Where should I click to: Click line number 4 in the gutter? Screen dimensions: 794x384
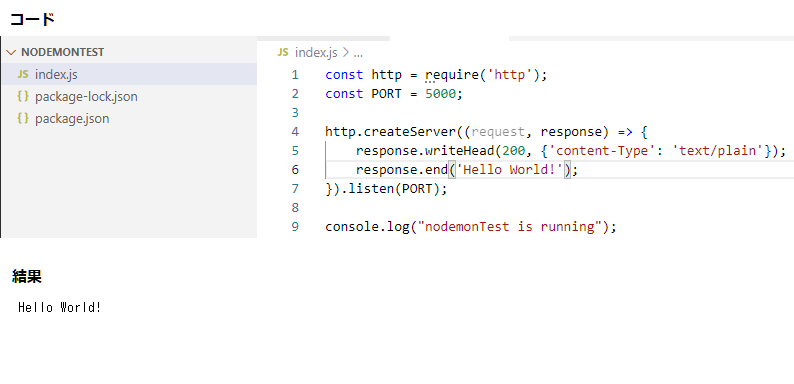pyautogui.click(x=295, y=132)
